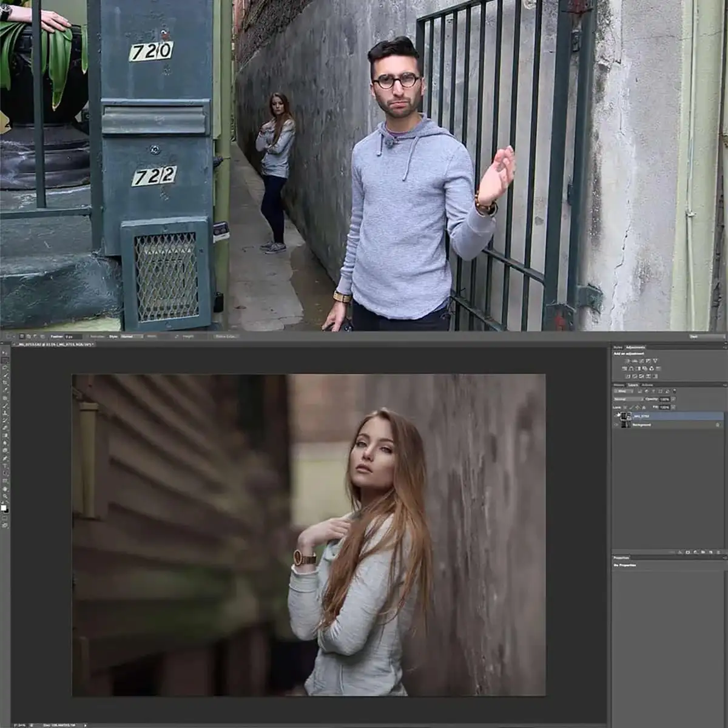
Task: Add a Curves adjustment from the Adjustments panel
Action: click(642, 361)
